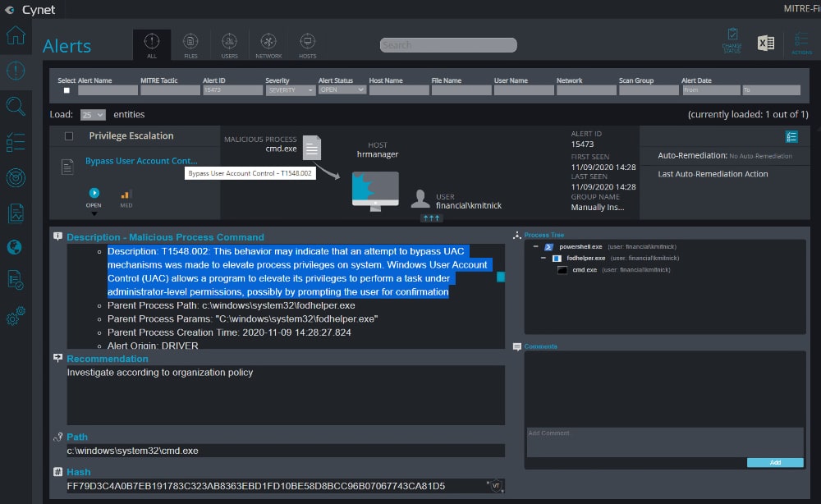The image size is (821, 504).
Task: Click the MED severity bars icon
Action: [x=126, y=195]
